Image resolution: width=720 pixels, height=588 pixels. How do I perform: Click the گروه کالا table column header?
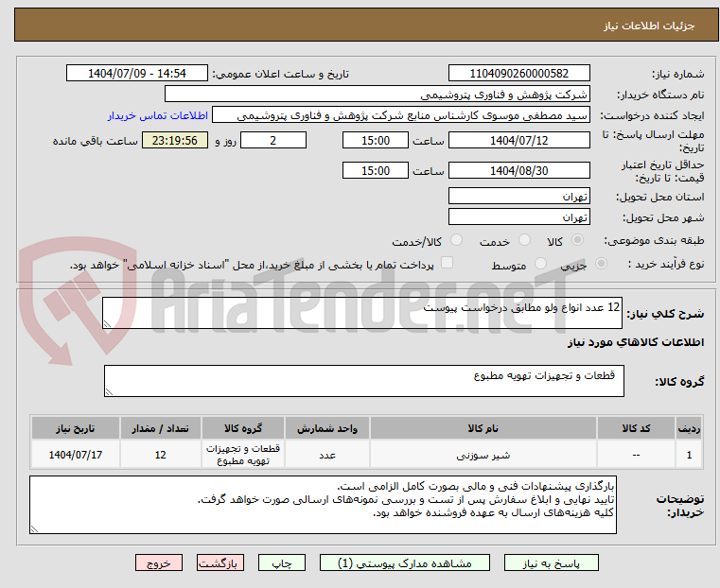(243, 428)
